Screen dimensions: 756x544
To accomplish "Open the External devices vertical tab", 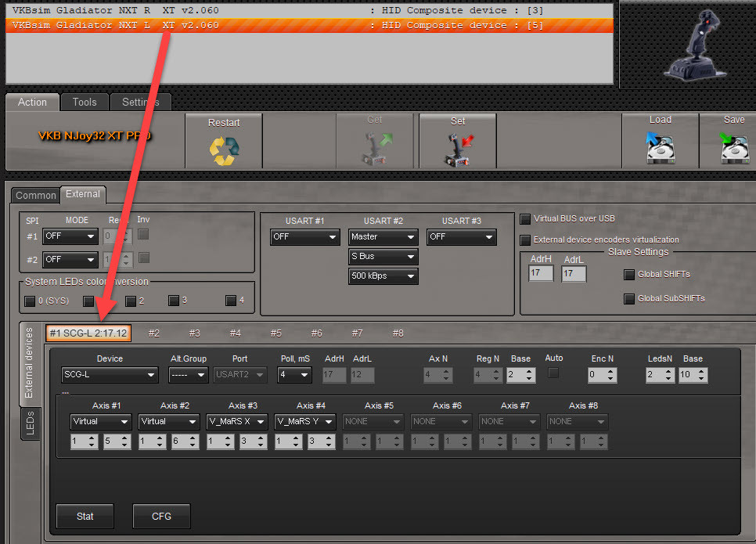I will [30, 364].
